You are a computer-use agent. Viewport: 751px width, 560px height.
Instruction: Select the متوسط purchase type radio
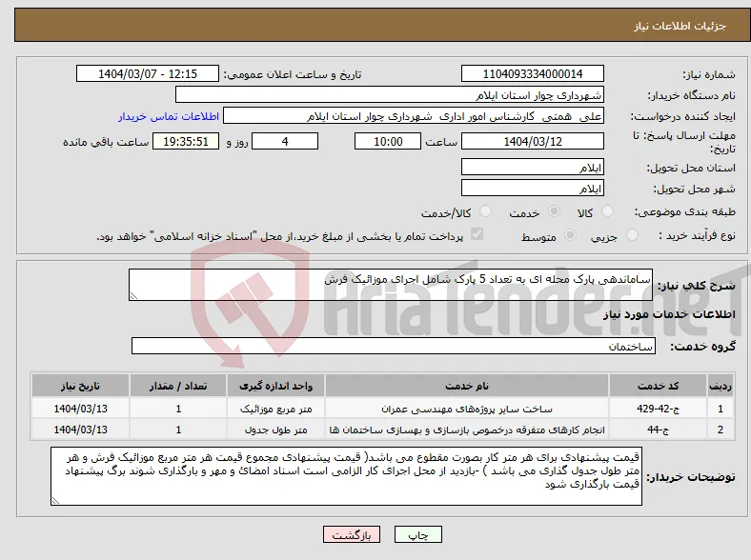570,235
